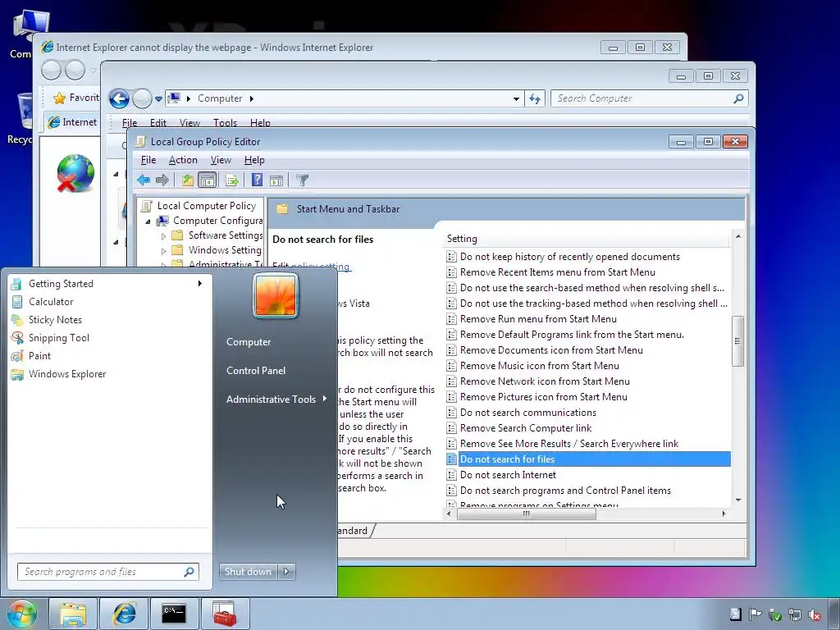This screenshot has width=840, height=630.
Task: Click the Forward arrow in Group Policy toolbar
Action: tap(162, 180)
